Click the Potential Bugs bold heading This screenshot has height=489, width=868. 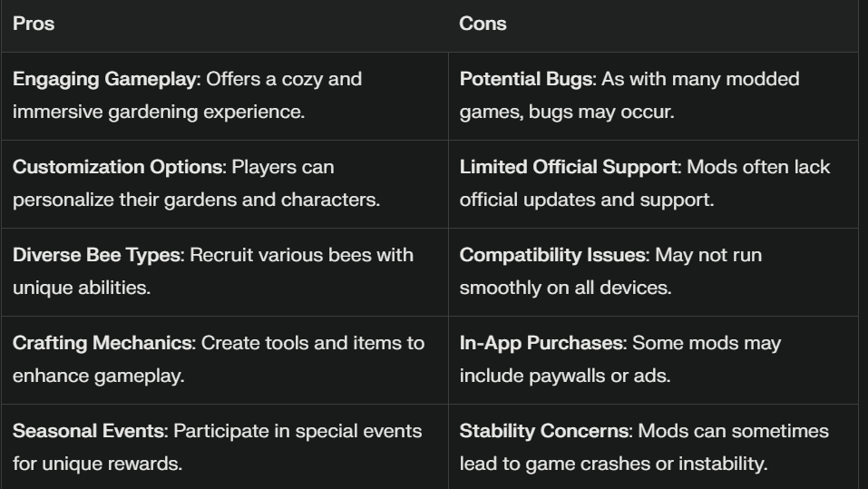526,79
